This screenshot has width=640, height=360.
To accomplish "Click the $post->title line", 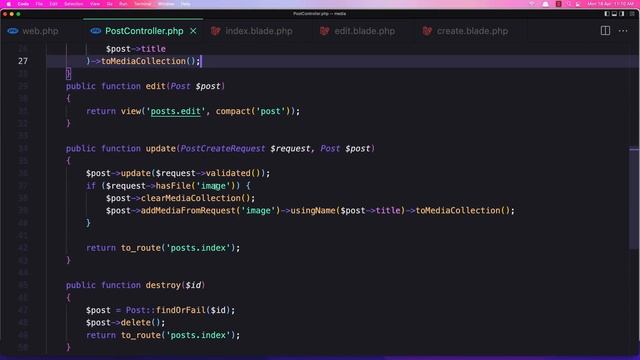I will 136,49.
